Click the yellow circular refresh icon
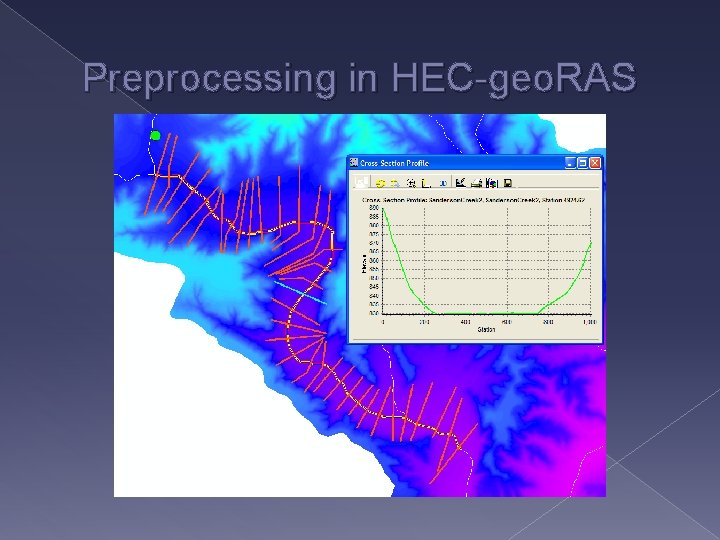This screenshot has height=540, width=720. point(380,183)
